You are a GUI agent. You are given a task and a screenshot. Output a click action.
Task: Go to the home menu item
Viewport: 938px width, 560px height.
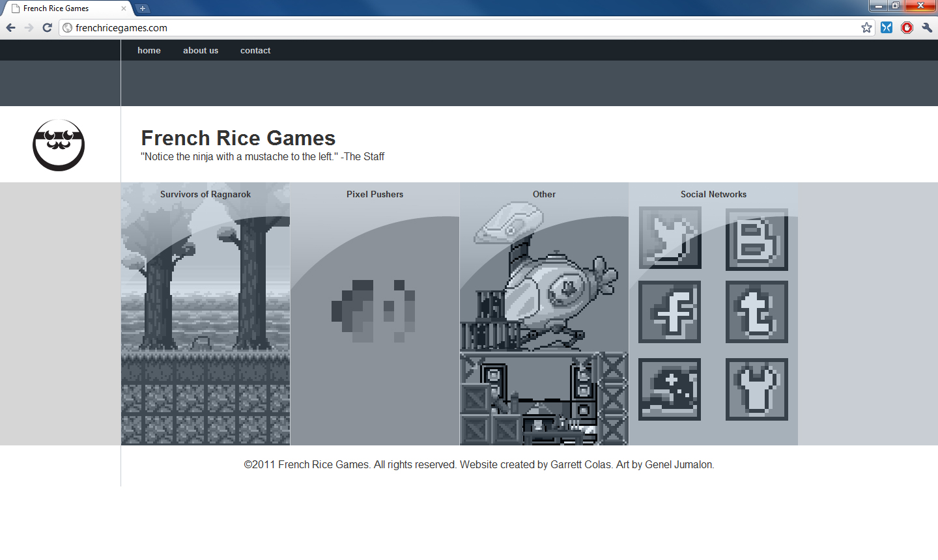pyautogui.click(x=149, y=50)
